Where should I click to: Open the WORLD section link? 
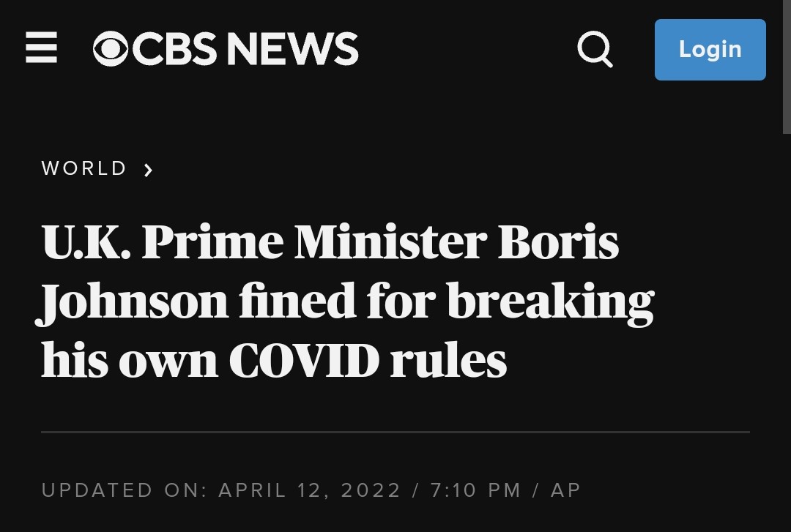pos(83,168)
